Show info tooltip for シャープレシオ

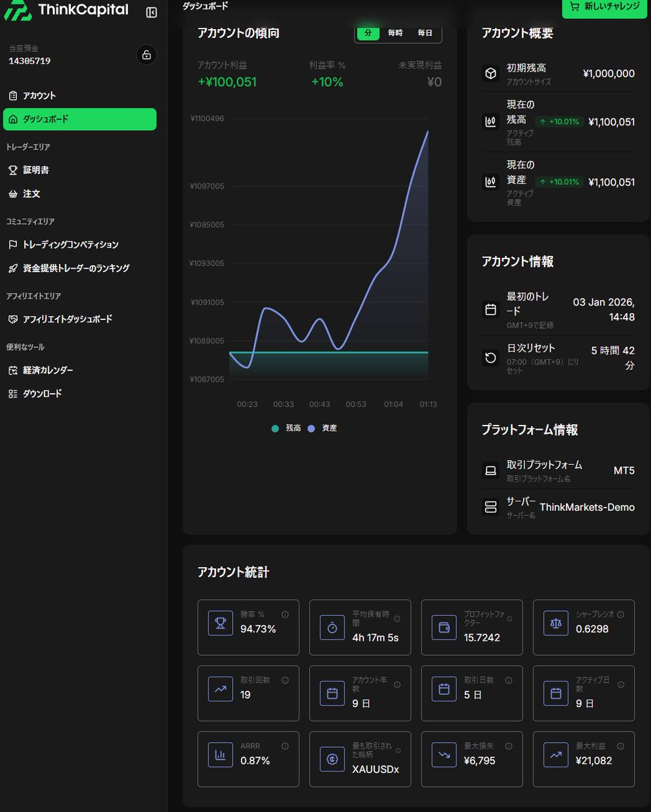pyautogui.click(x=621, y=614)
